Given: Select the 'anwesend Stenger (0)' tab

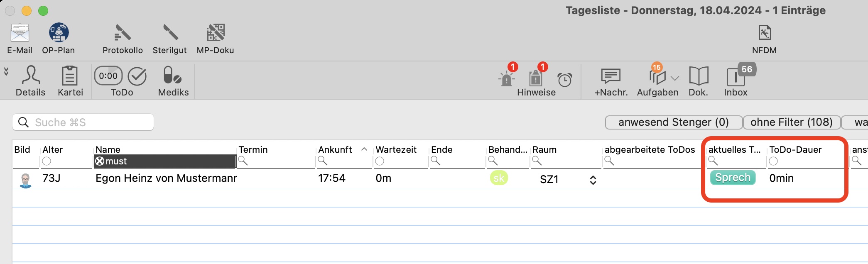Looking at the screenshot, I should point(673,122).
